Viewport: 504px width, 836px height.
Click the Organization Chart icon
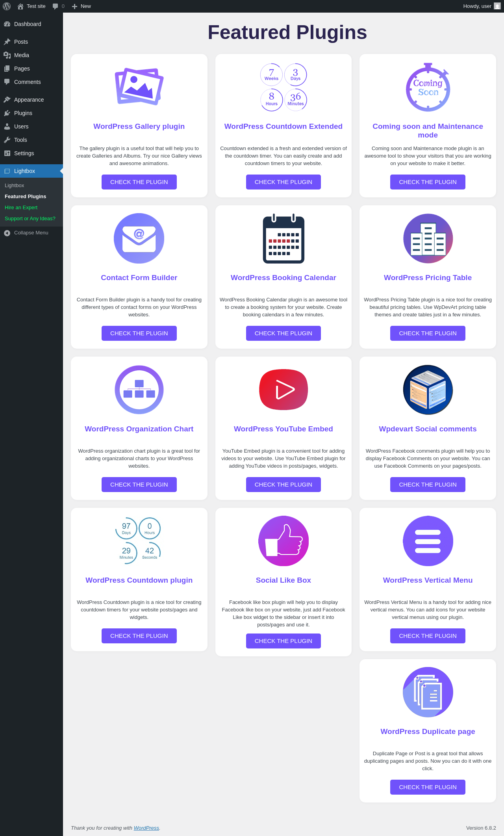[139, 390]
